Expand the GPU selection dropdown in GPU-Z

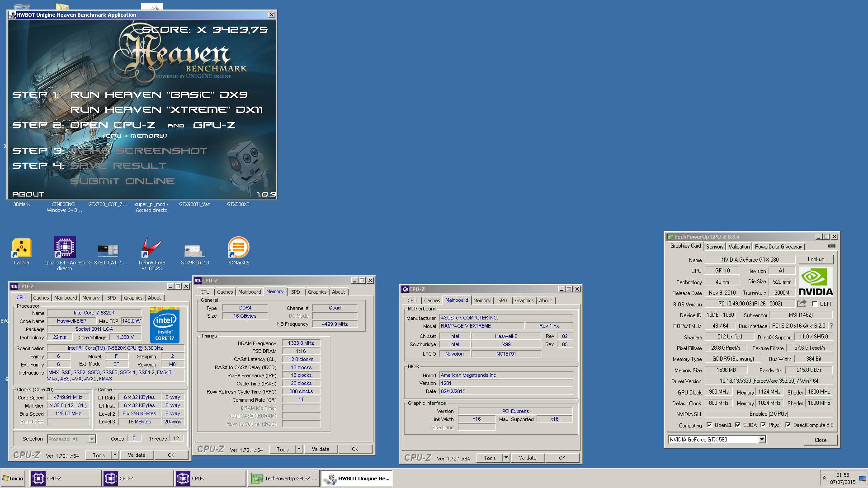pyautogui.click(x=762, y=440)
